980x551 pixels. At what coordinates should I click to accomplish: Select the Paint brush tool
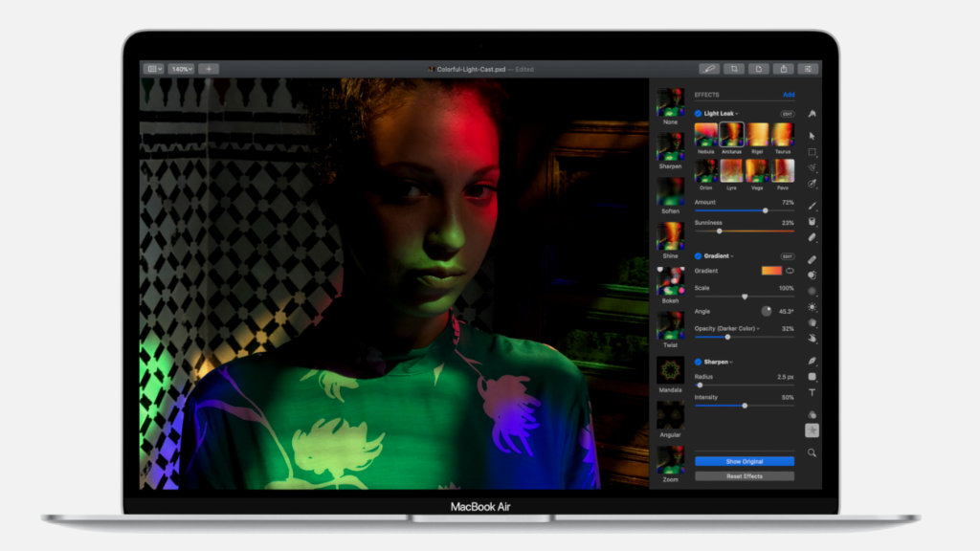point(812,206)
